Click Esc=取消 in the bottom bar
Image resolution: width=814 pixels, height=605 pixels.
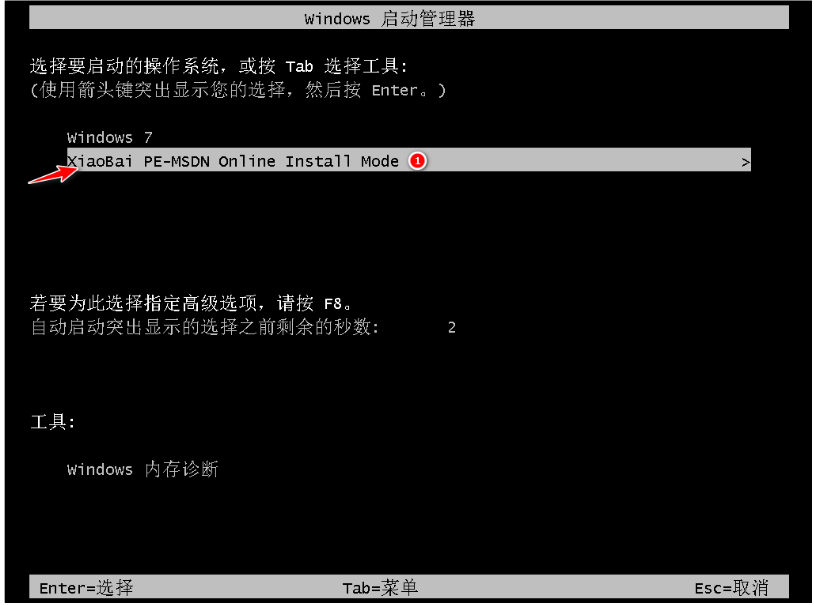point(731,588)
